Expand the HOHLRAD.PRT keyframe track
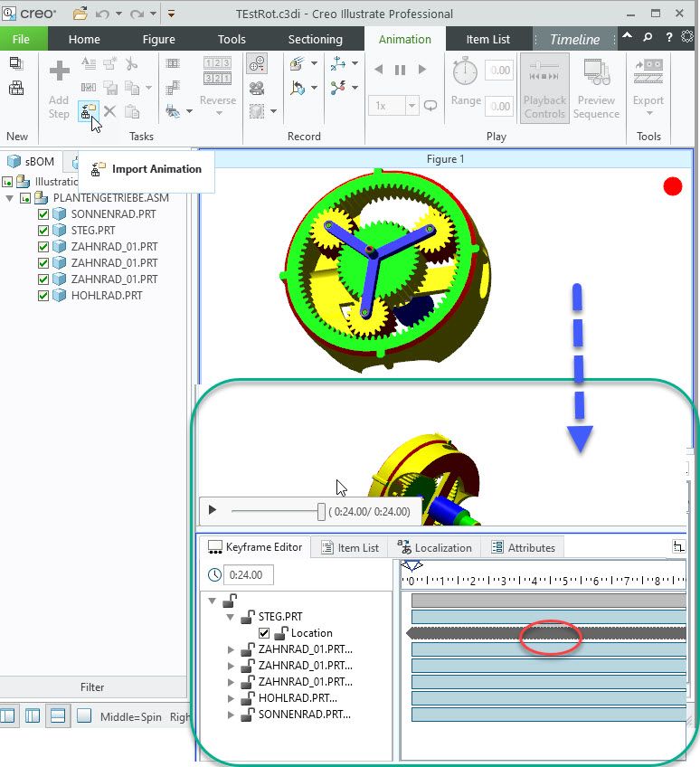Screen dimensions: 700x767 point(231,698)
